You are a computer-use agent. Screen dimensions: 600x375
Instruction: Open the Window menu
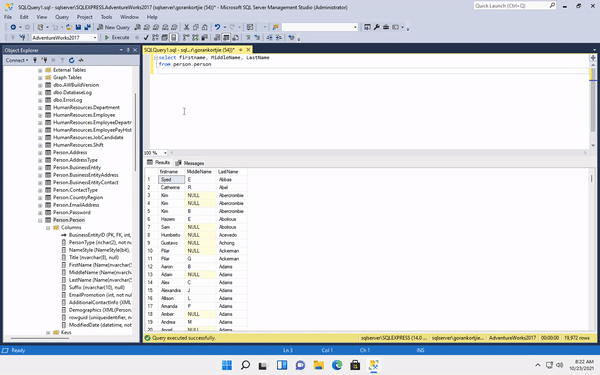click(x=129, y=17)
